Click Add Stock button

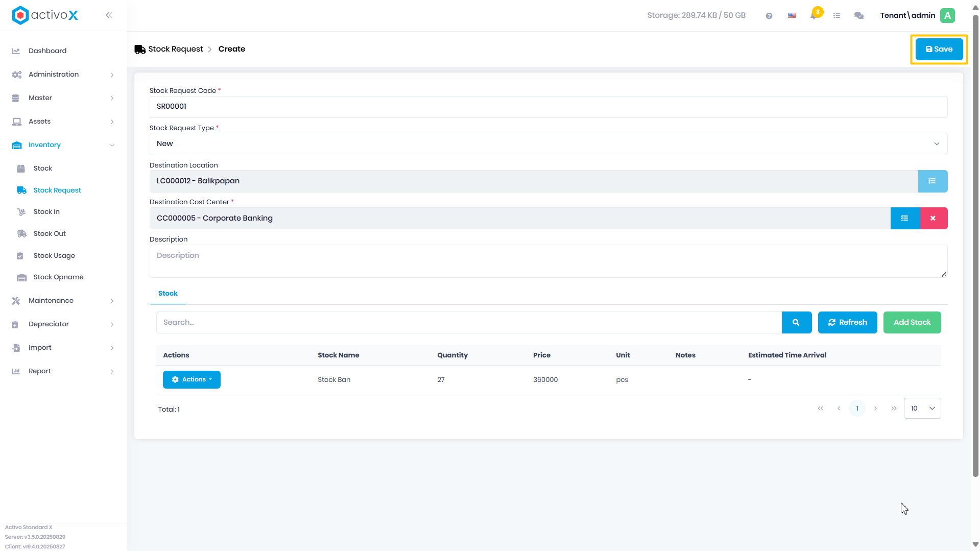click(912, 323)
